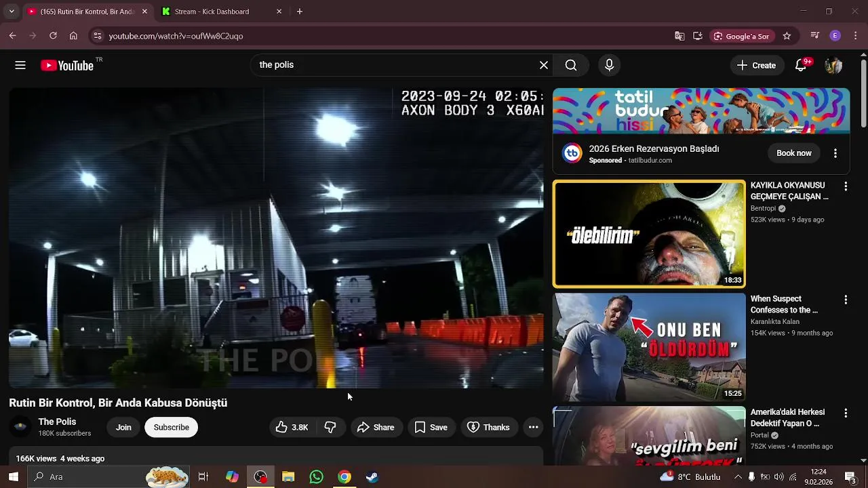Open volume control in system tray

click(x=779, y=476)
